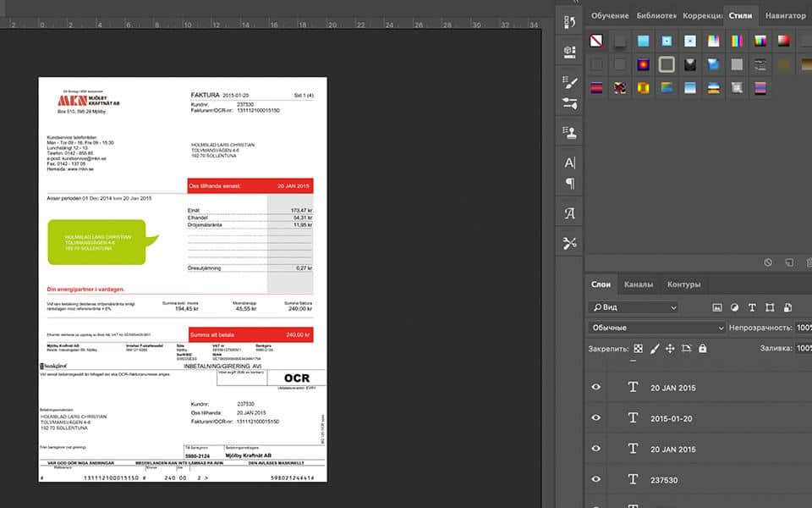The width and height of the screenshot is (812, 508).
Task: Open the Character panel icon
Action: coord(569,163)
